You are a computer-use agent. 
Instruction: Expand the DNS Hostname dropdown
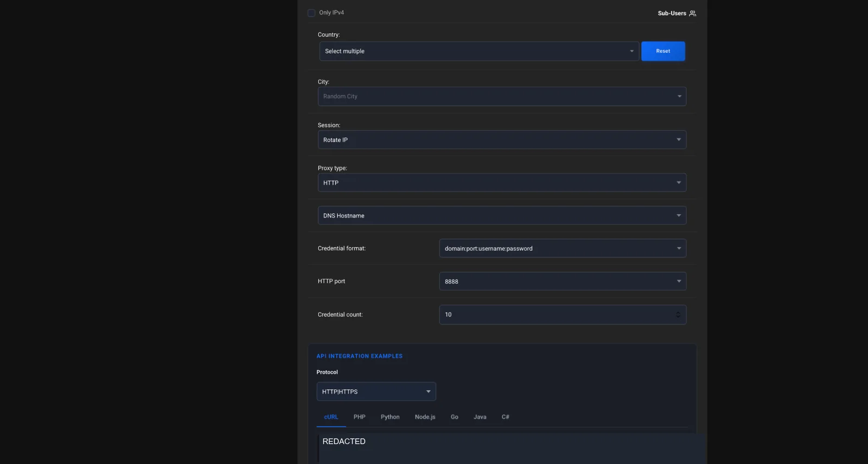(502, 216)
